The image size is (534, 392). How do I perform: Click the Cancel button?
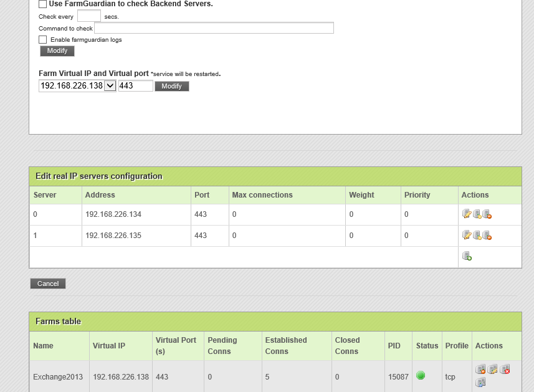(x=48, y=284)
